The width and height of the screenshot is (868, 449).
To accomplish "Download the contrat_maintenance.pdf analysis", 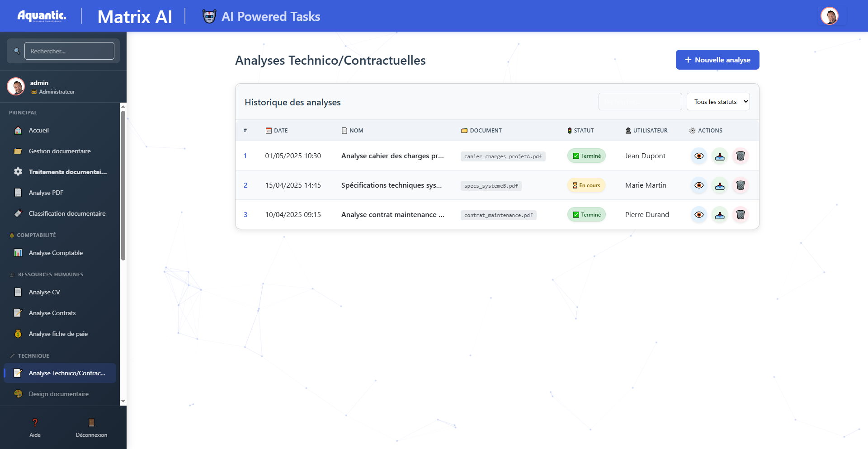I will (720, 215).
